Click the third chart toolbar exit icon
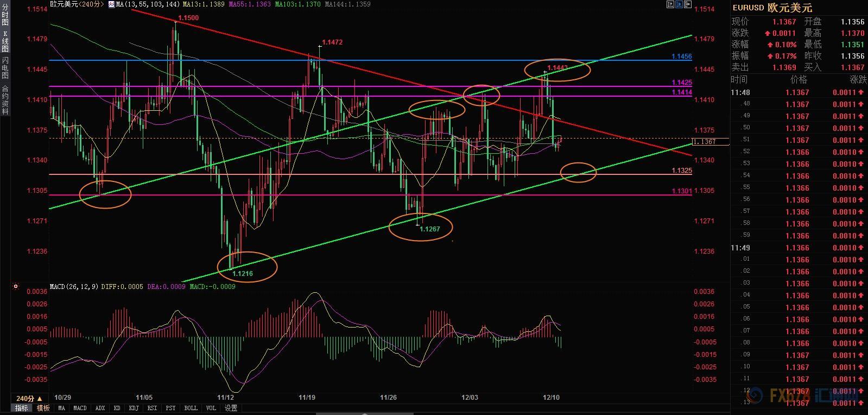This screenshot has height=415, width=868. (x=688, y=4)
